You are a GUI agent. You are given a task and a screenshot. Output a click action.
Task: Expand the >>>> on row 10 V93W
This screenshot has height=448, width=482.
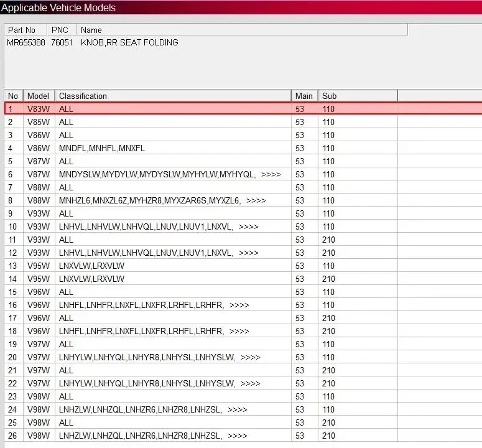tap(248, 227)
